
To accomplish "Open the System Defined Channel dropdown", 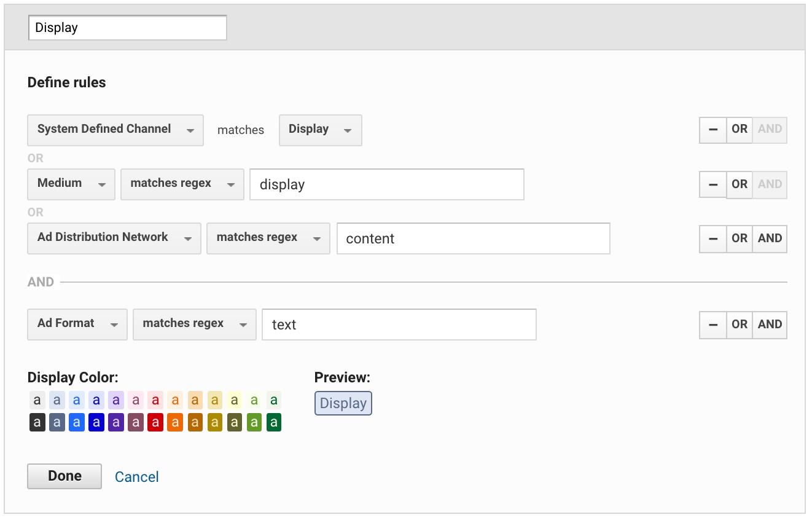I will tap(115, 130).
